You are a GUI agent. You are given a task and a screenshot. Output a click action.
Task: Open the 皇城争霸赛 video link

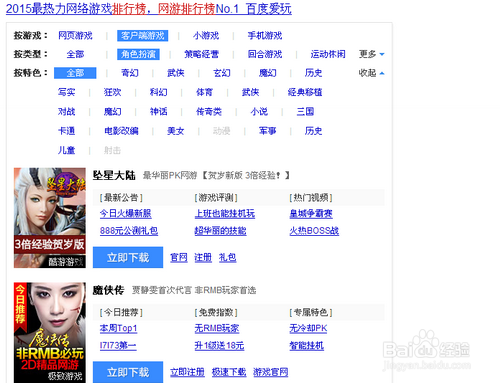click(311, 213)
